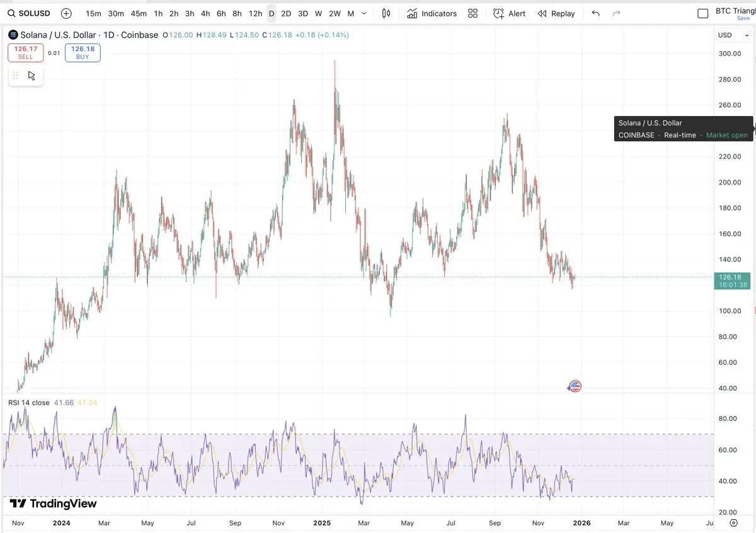The width and height of the screenshot is (756, 533).
Task: Click the Save layout link
Action: [x=743, y=18]
